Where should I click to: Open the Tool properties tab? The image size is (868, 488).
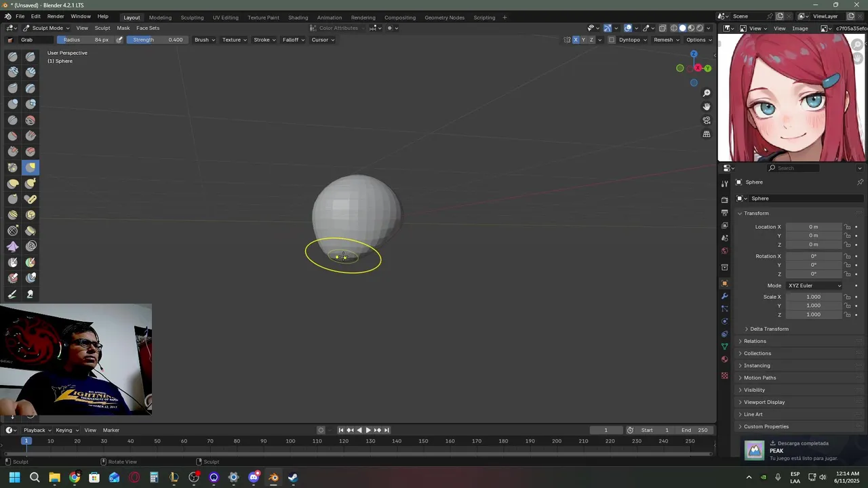[724, 184]
